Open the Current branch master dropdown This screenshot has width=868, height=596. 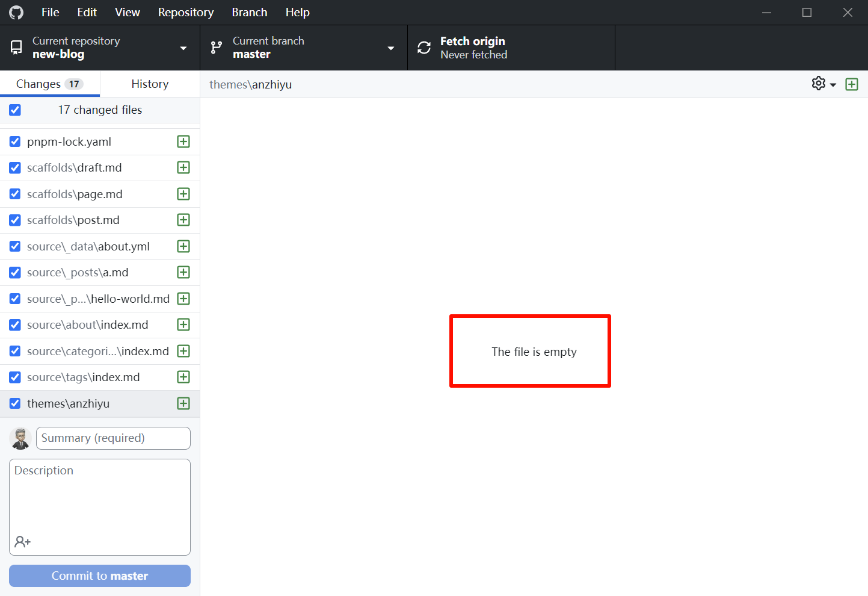(391, 47)
